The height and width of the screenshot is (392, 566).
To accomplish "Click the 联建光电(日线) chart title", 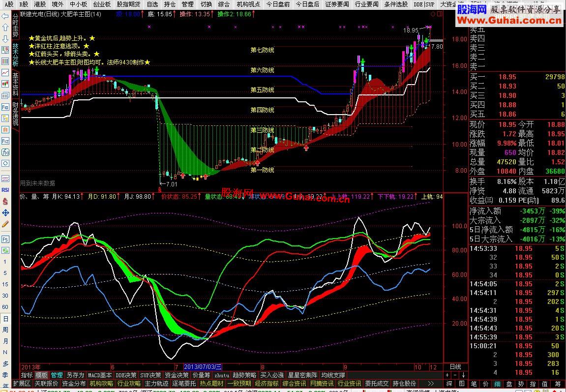I will [40, 14].
